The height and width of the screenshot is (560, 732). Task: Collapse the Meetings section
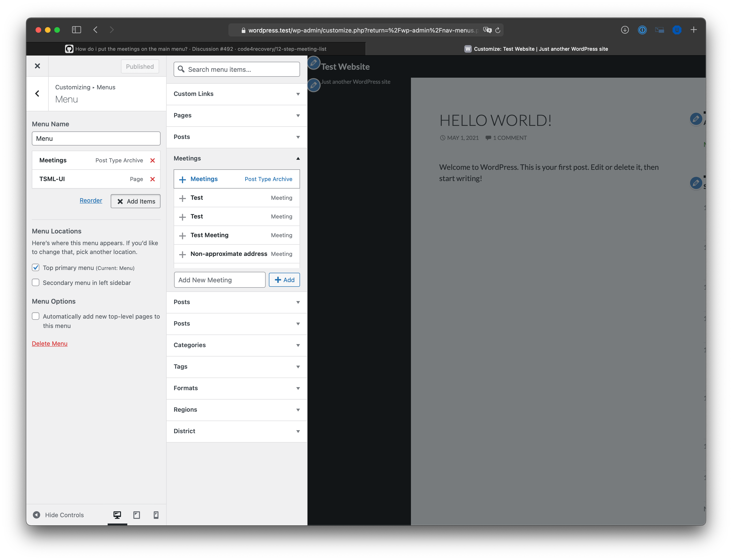tap(236, 158)
